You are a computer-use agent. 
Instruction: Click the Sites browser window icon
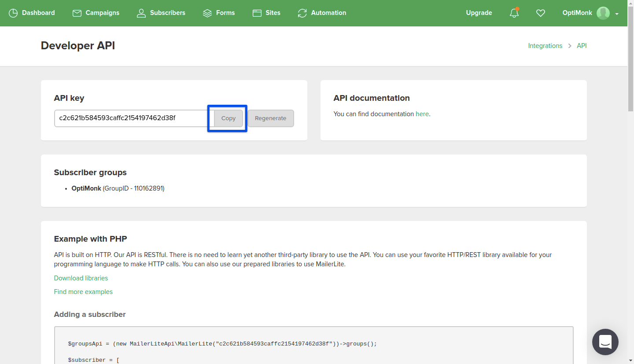pos(257,13)
